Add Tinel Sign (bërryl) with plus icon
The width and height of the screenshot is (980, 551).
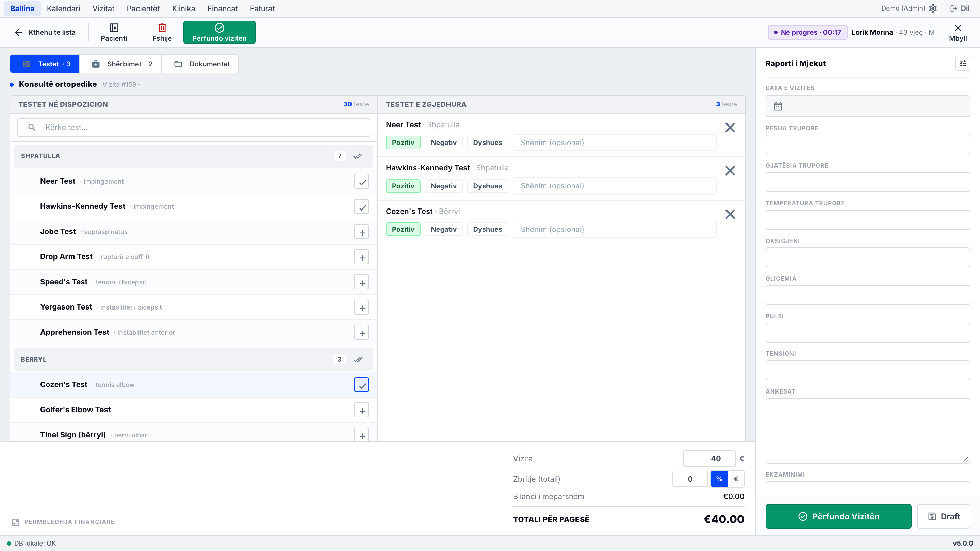361,435
